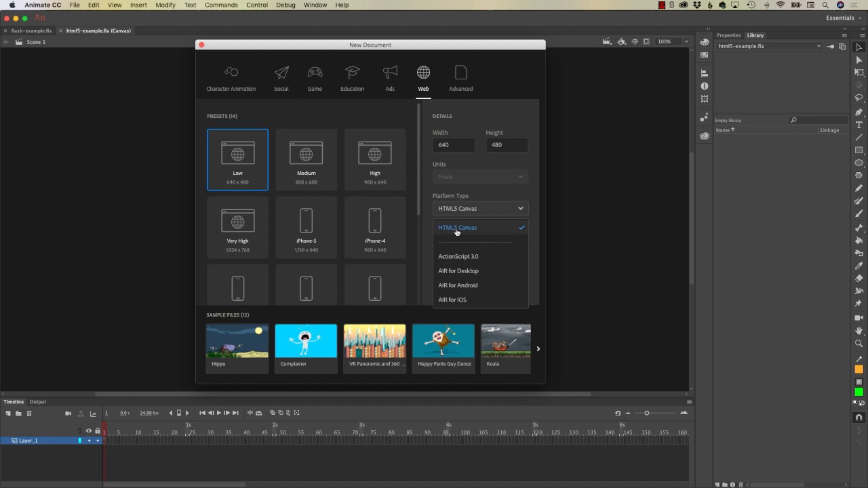This screenshot has width=868, height=488.
Task: Toggle the snap to objects magnet
Action: point(859,418)
